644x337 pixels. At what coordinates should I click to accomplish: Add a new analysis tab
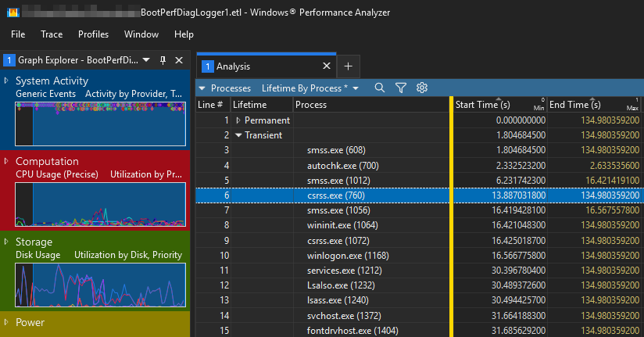[x=349, y=66]
